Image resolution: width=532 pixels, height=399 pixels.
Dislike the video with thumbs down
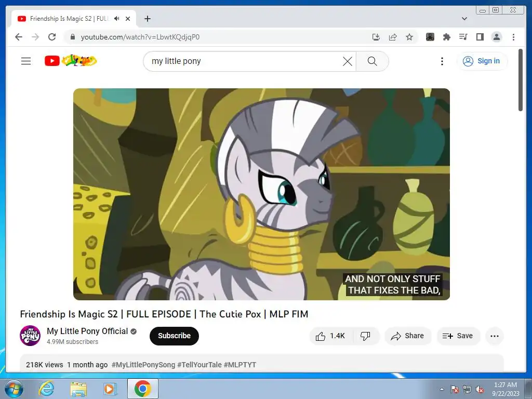coord(365,336)
